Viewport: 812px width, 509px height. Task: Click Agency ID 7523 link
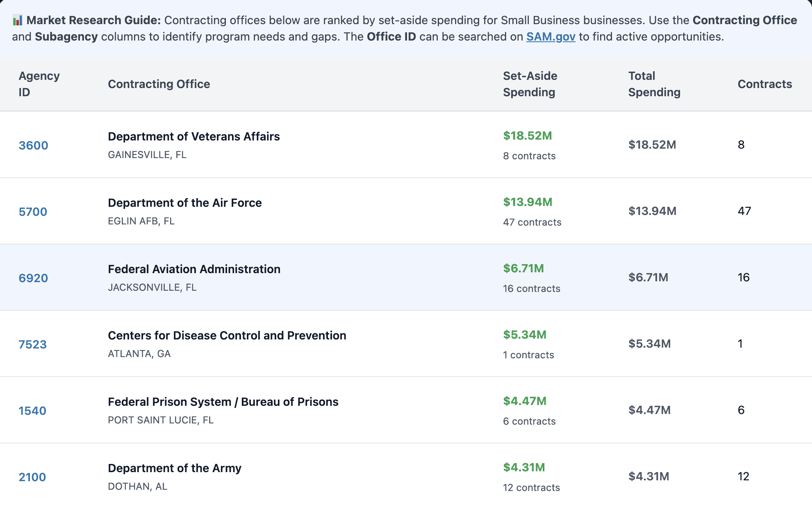tap(32, 344)
